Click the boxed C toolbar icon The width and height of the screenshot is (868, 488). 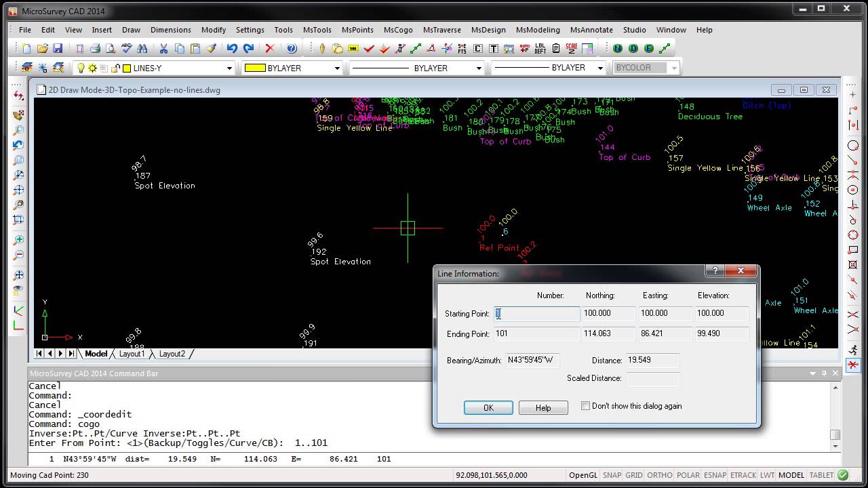click(x=477, y=49)
